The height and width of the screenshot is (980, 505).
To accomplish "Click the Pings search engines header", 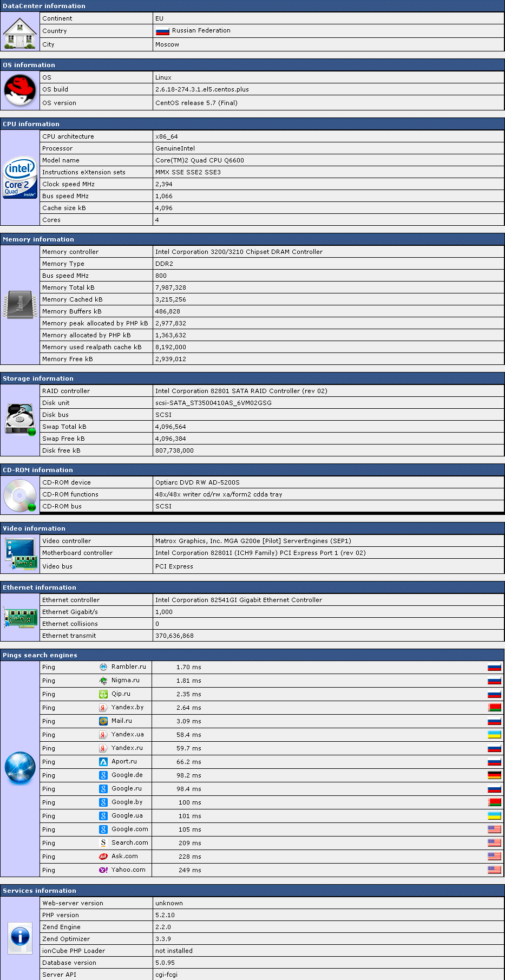I will (252, 655).
